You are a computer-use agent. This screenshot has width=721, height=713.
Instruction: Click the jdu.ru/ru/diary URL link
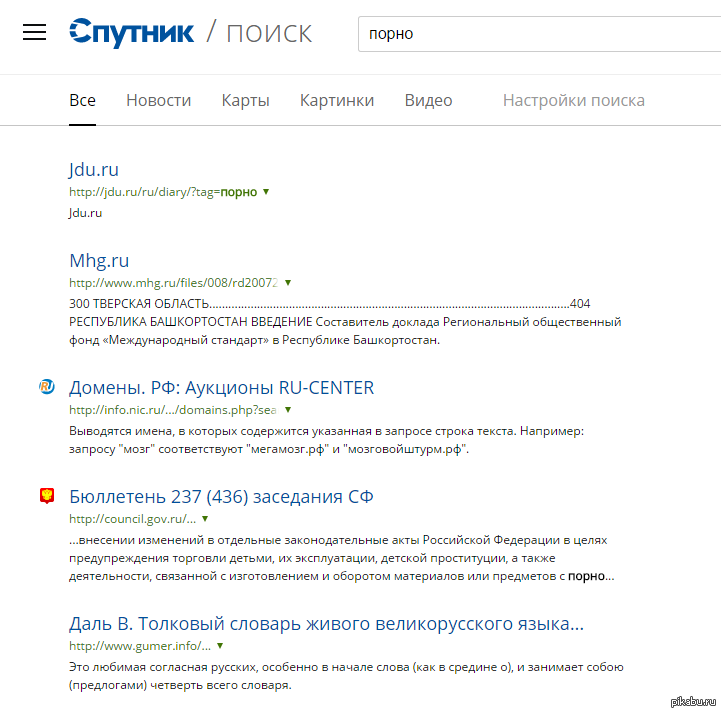[163, 192]
